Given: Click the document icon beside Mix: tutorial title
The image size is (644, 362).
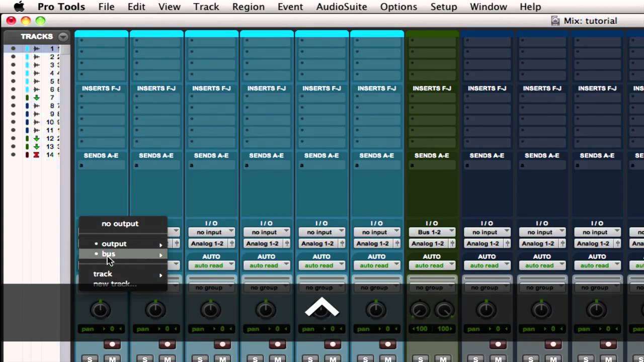Looking at the screenshot, I should tap(555, 21).
